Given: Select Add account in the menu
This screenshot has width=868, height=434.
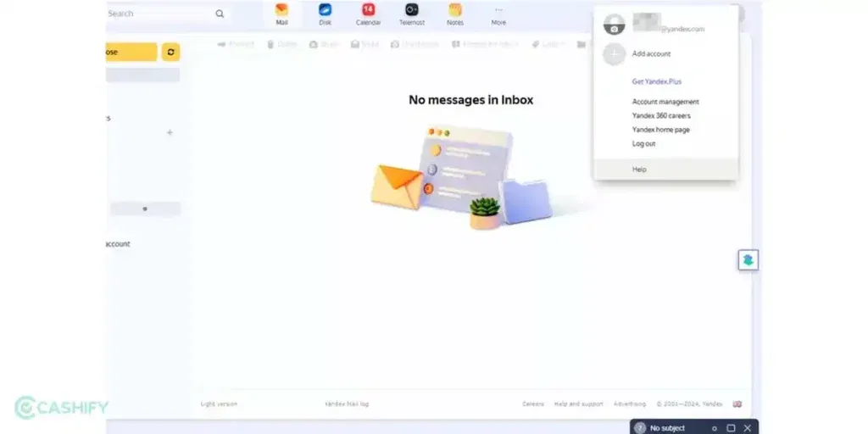Looking at the screenshot, I should (x=651, y=53).
